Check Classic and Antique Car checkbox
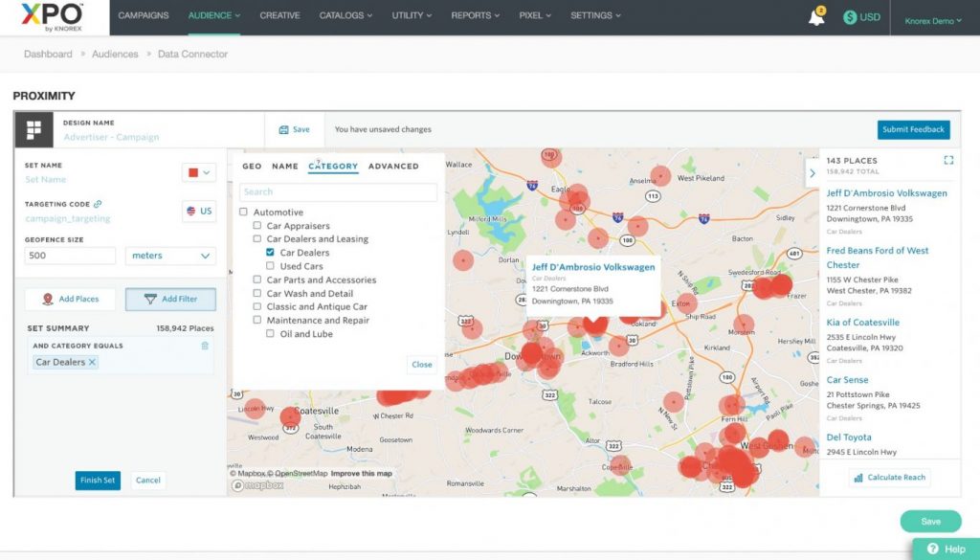The height and width of the screenshot is (560, 980). pyautogui.click(x=256, y=306)
